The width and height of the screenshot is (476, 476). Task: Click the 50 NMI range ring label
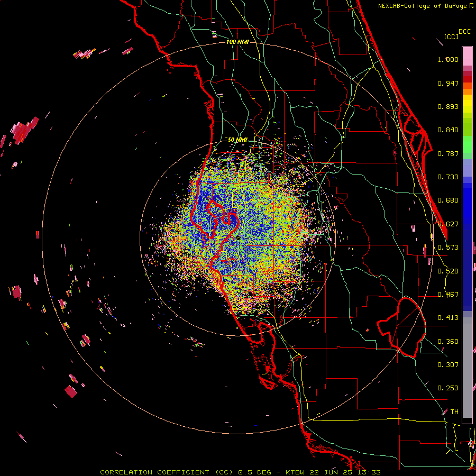coord(237,140)
